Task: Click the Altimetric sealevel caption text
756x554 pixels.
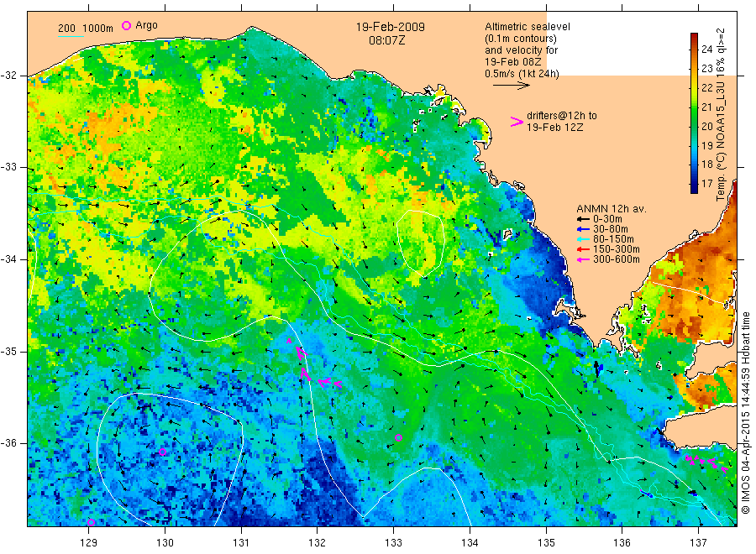Action: (x=527, y=50)
